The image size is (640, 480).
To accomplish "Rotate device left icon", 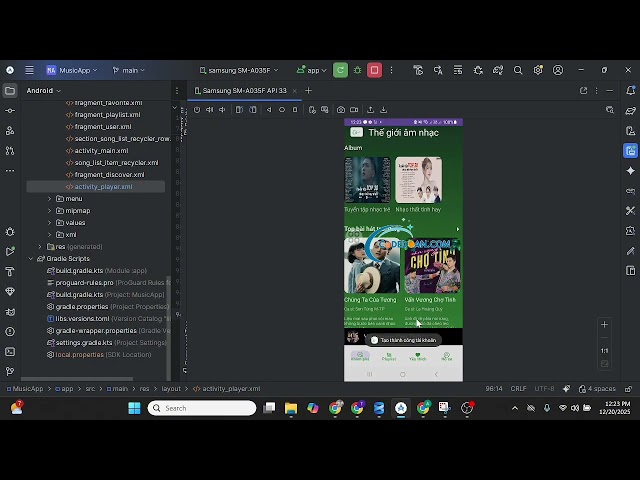I will tap(239, 110).
